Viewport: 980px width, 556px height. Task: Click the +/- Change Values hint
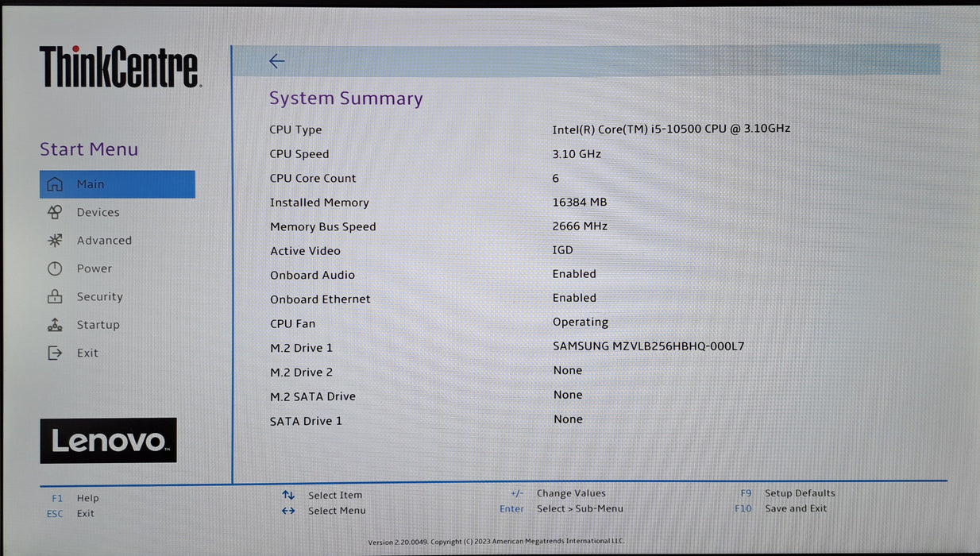tap(558, 493)
